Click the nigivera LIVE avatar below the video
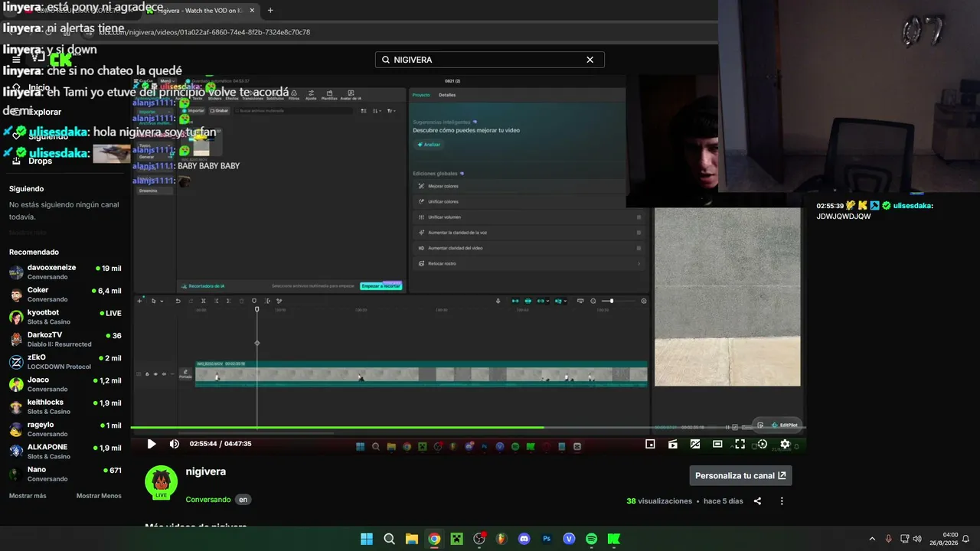 click(x=161, y=482)
